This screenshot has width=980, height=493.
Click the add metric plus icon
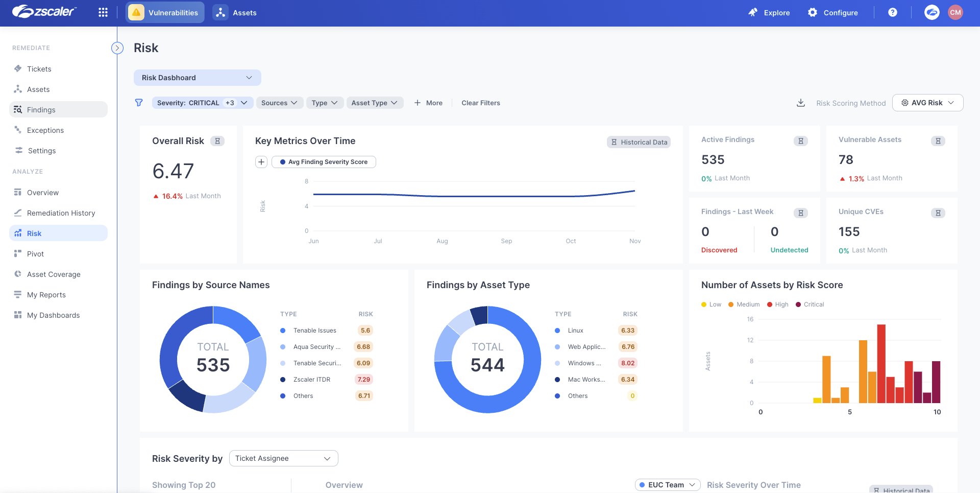(x=261, y=162)
